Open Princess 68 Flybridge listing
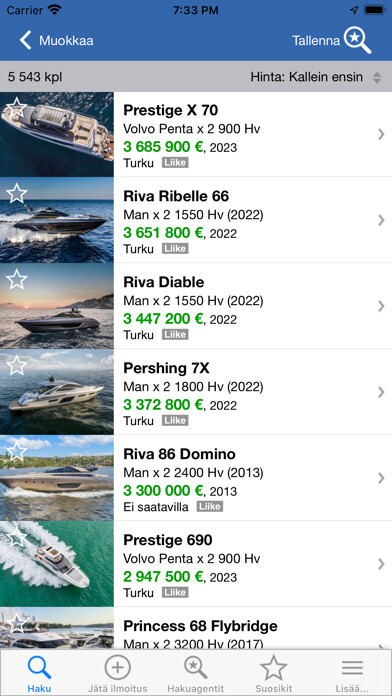Screen dimensions: 392x696 click(196, 627)
